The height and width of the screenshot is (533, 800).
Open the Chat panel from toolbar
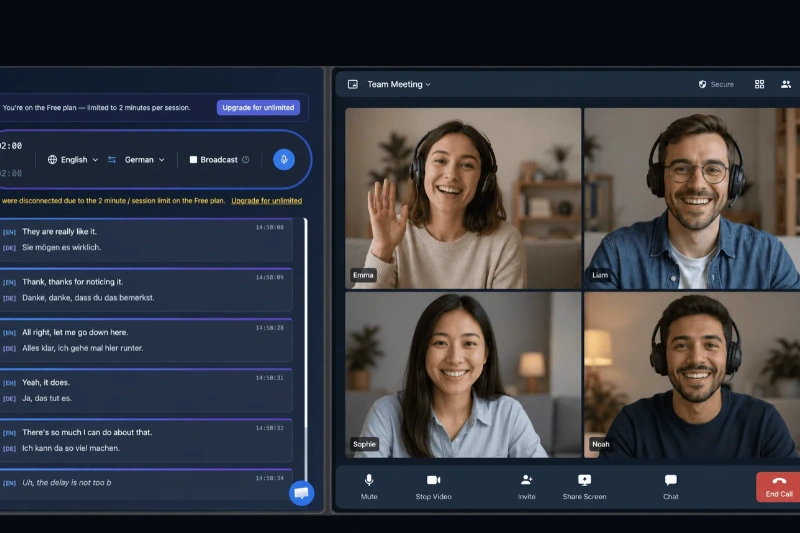click(x=670, y=487)
